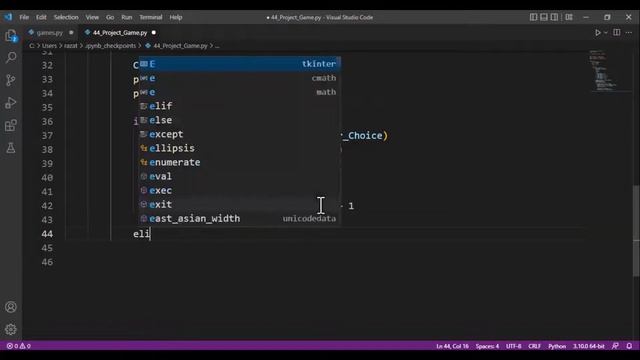Viewport: 640px width, 360px height.
Task: Pick the eval function suggestion
Action: coord(239,176)
